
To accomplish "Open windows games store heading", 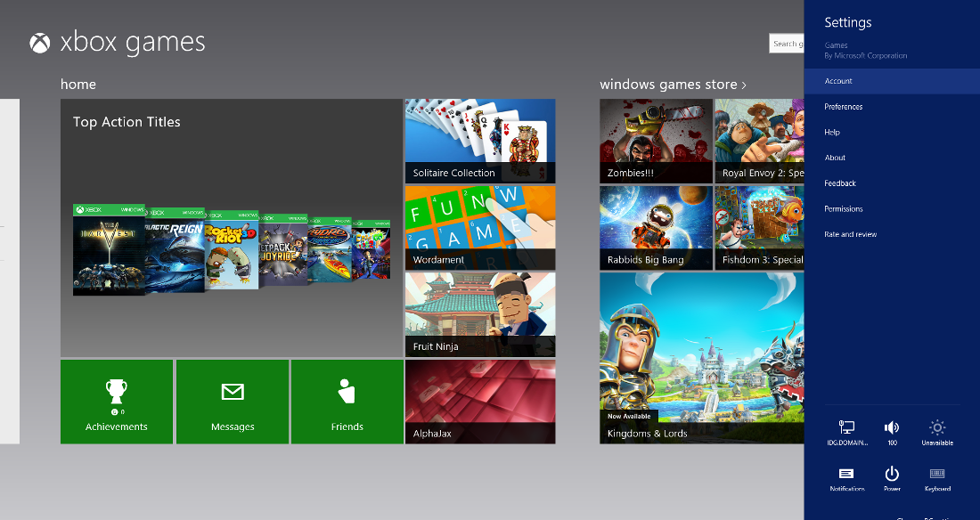I will click(668, 85).
